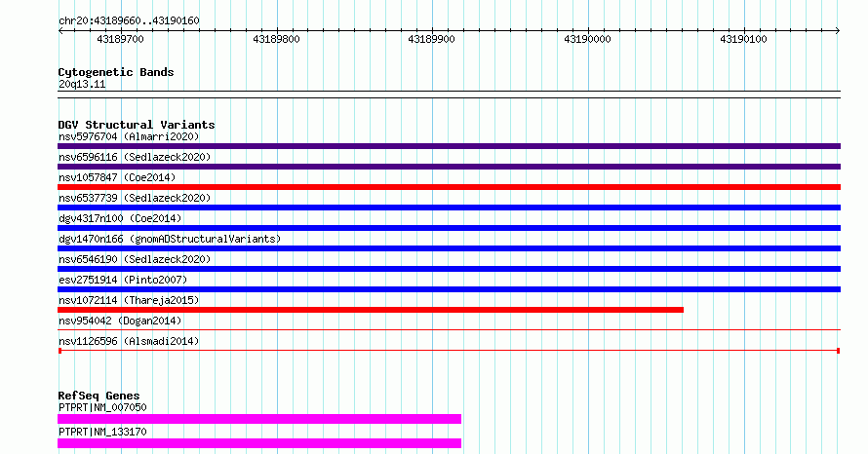Select the 20q13.11 band label
The height and width of the screenshot is (454, 868).
pos(82,84)
